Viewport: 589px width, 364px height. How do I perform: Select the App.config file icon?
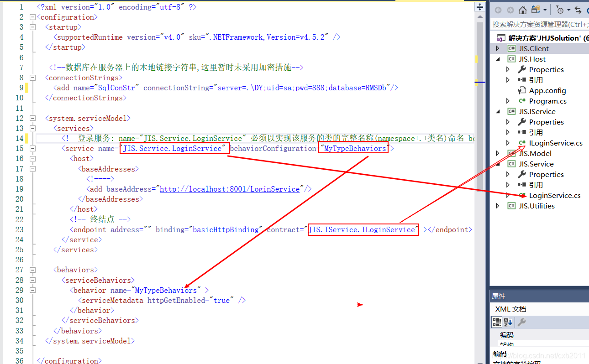tap(522, 90)
